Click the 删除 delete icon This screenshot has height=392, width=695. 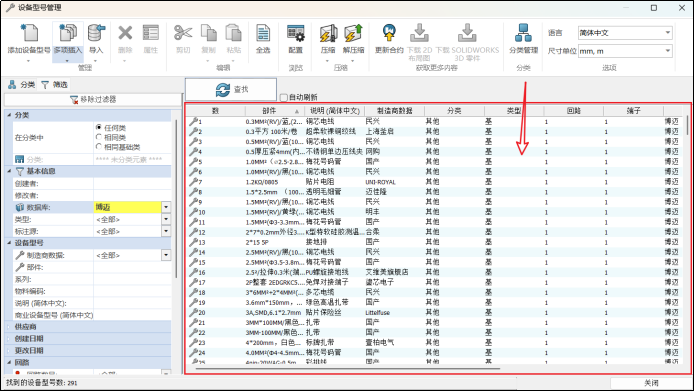point(125,33)
